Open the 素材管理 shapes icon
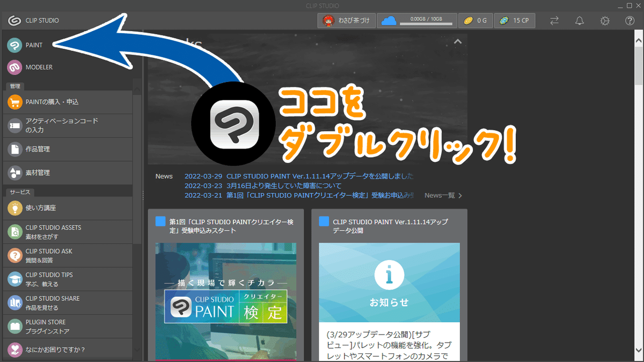Image resolution: width=644 pixels, height=362 pixels. [x=14, y=173]
